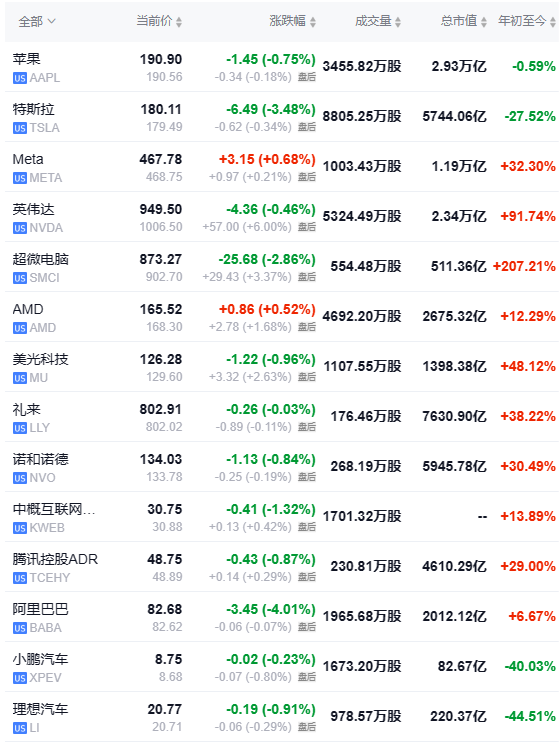The height and width of the screenshot is (743, 559).
Task: Select the 腾讯控股ADR stock name
Action: click(55, 559)
